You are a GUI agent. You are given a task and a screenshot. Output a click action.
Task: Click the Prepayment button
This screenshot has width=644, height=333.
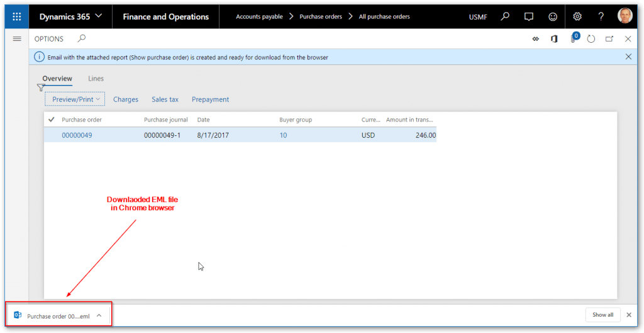[x=210, y=99]
